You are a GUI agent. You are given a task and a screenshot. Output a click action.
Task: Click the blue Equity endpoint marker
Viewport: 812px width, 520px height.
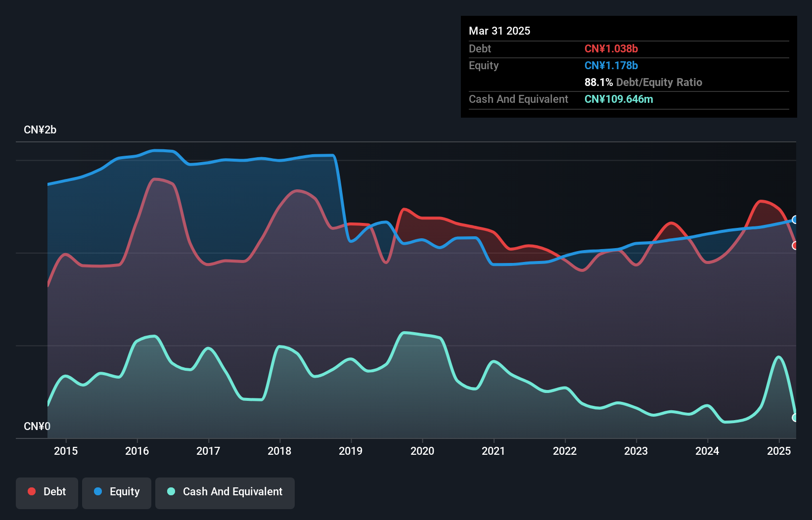click(x=795, y=219)
